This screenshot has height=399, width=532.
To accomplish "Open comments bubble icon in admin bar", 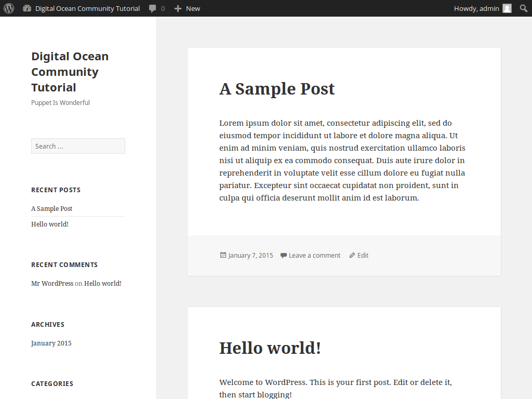I will [x=153, y=8].
